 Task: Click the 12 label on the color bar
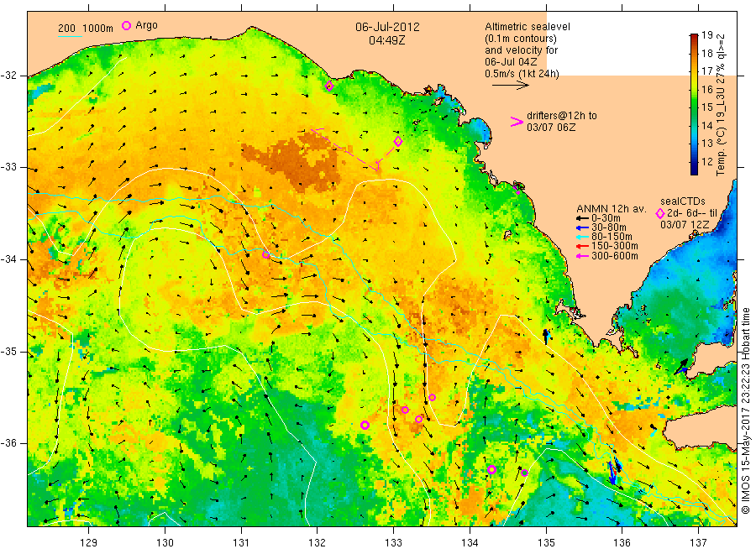point(707,161)
